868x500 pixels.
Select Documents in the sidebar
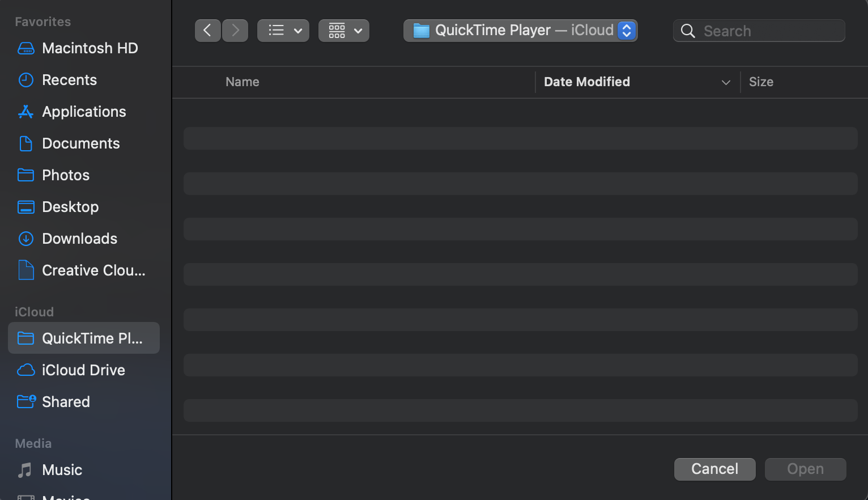[84, 143]
